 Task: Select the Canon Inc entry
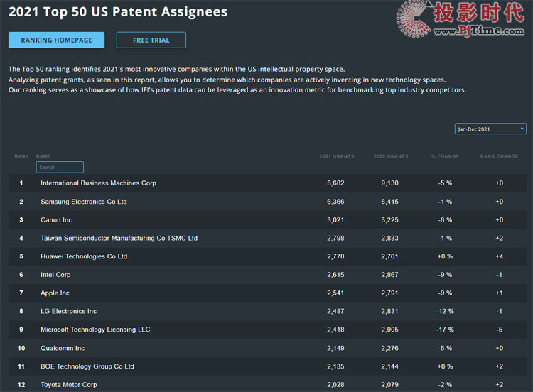click(x=56, y=220)
